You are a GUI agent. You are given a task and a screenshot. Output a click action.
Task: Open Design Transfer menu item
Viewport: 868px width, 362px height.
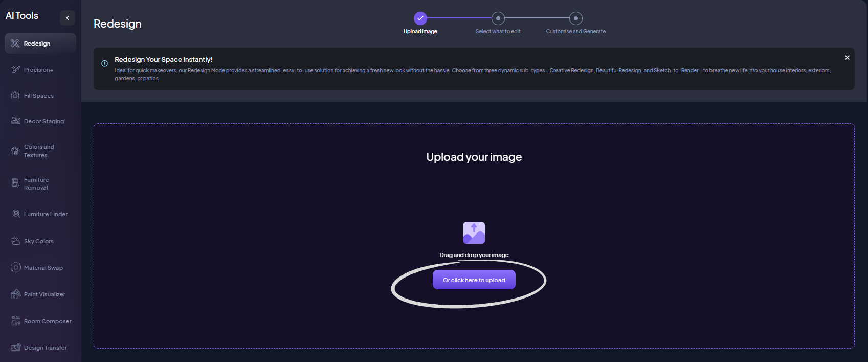(x=45, y=348)
